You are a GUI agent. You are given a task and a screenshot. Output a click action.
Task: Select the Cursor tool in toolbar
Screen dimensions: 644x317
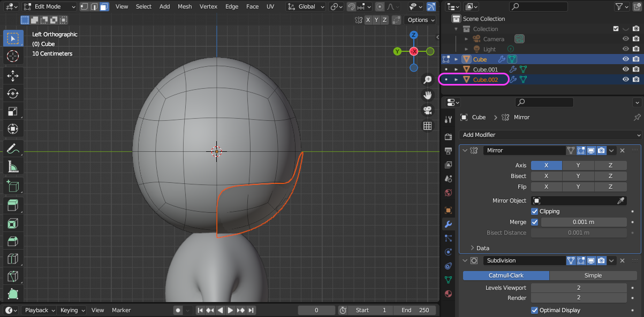(13, 56)
